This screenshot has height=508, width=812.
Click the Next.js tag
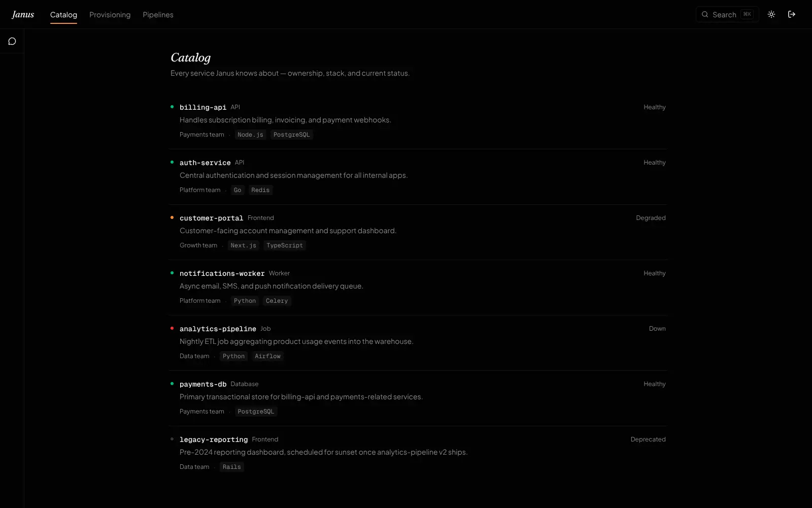coord(243,245)
